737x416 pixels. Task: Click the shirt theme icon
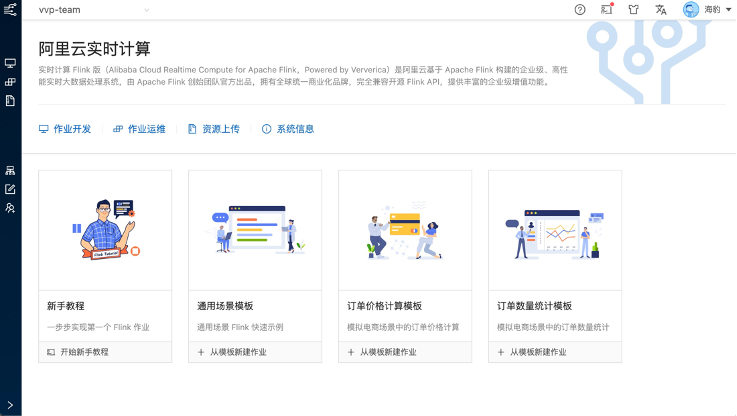634,9
